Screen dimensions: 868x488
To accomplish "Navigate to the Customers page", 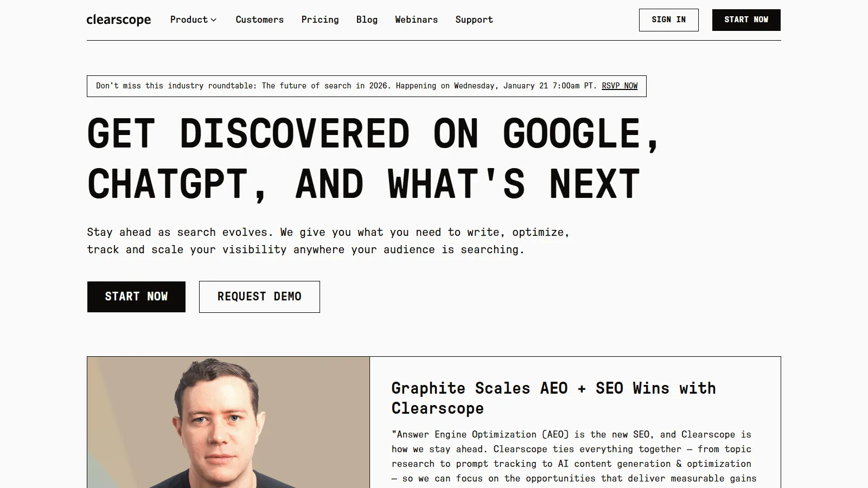I will 259,20.
